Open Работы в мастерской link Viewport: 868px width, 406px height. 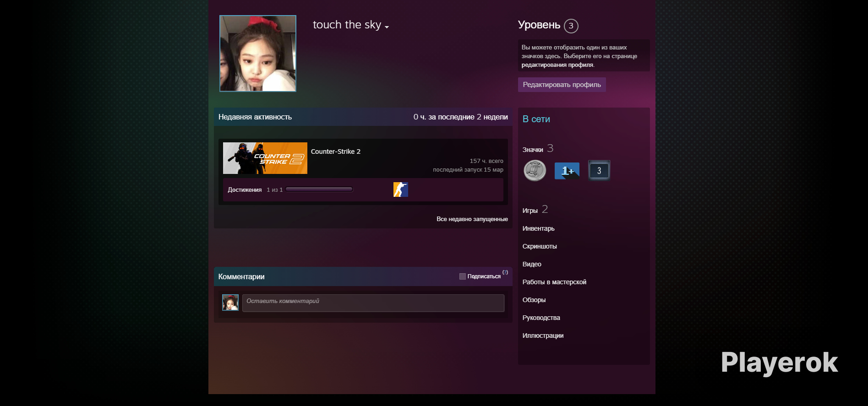tap(554, 282)
